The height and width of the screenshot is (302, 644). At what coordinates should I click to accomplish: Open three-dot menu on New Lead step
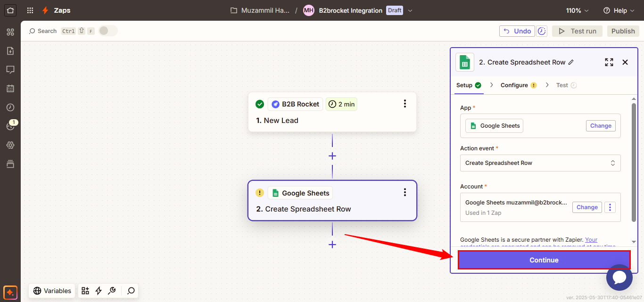(405, 104)
